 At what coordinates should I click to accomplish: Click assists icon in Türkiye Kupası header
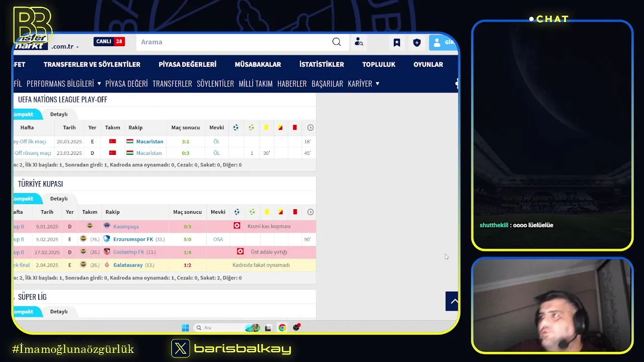(x=252, y=212)
